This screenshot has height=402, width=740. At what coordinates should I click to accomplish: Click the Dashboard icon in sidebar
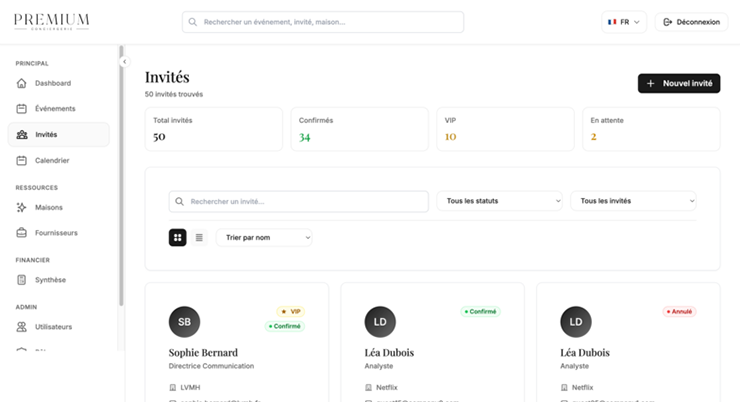coord(22,83)
